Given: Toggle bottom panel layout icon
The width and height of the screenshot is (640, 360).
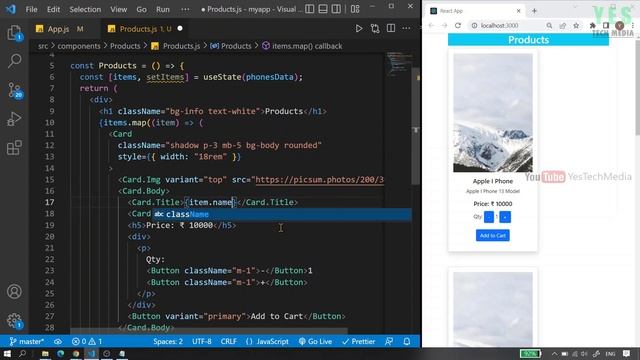Looking at the screenshot, I should coord(323,9).
